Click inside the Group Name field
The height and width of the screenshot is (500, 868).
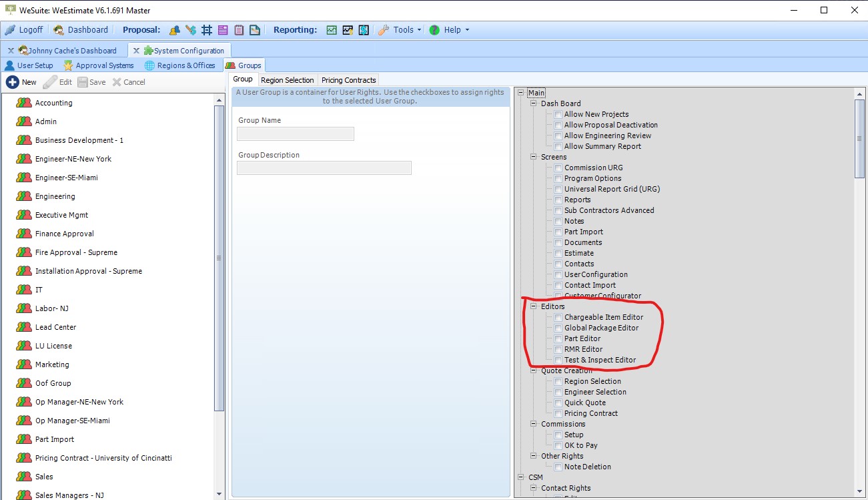295,134
